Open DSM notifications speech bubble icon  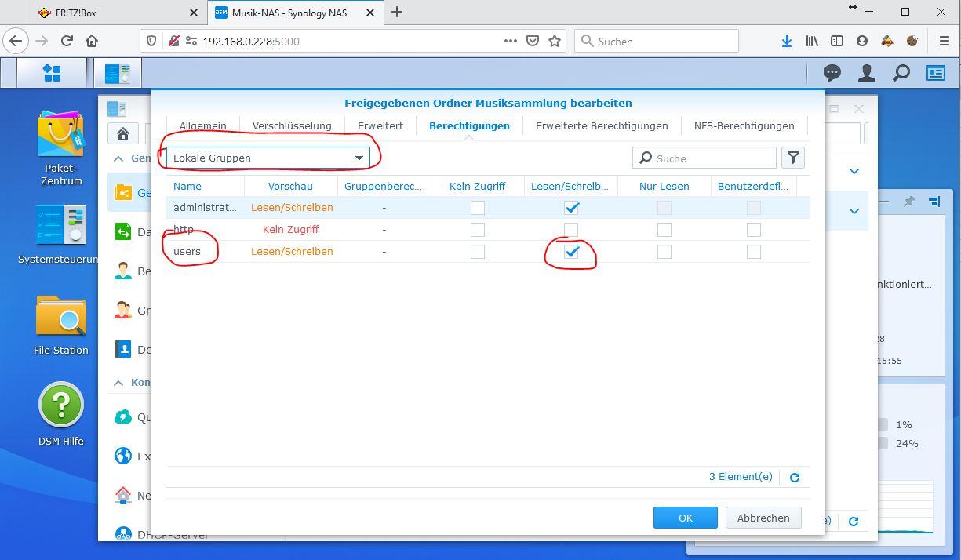(x=832, y=73)
